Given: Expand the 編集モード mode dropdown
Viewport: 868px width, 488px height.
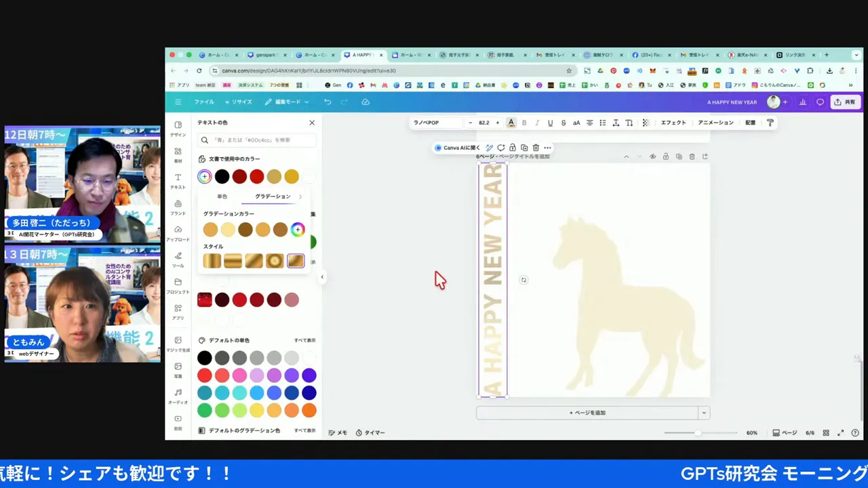Looking at the screenshot, I should tap(287, 102).
